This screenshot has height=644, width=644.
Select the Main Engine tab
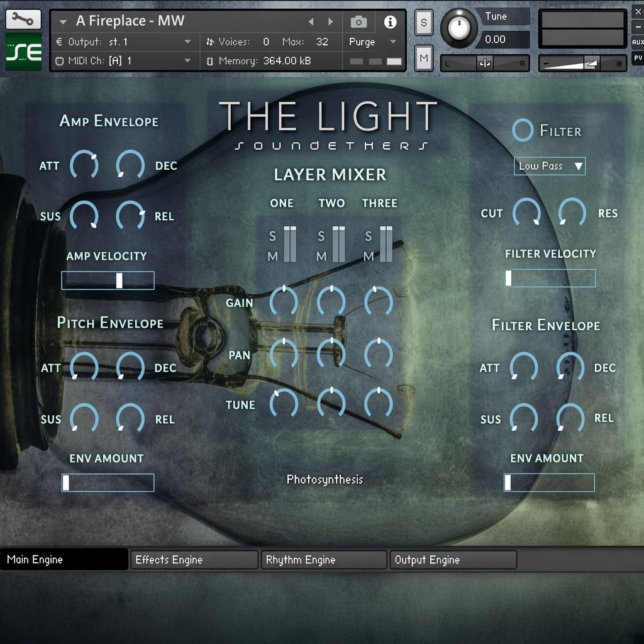coord(64,559)
